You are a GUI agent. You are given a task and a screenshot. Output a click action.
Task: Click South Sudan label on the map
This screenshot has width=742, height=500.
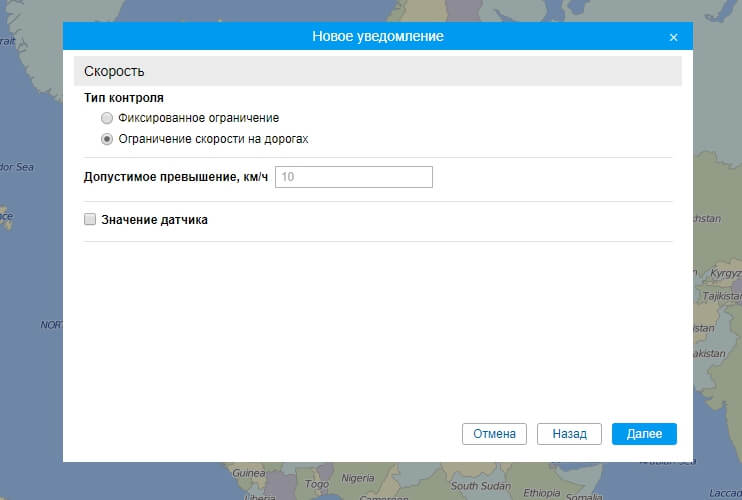pyautogui.click(x=480, y=486)
